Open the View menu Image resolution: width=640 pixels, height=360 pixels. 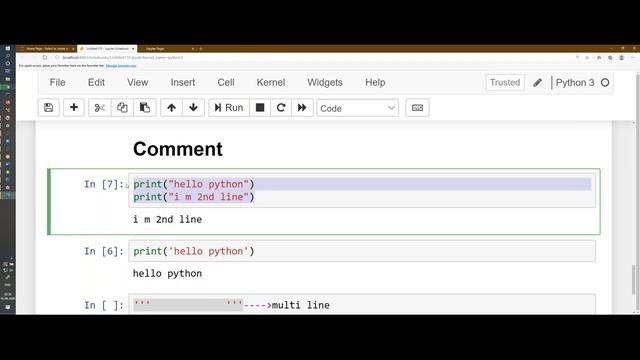[x=138, y=82]
